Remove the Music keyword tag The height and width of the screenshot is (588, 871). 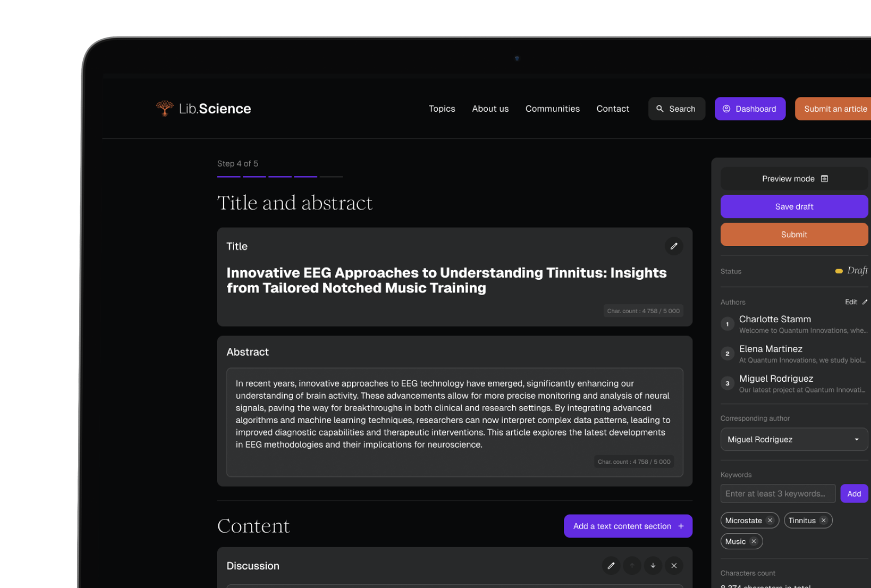point(753,541)
